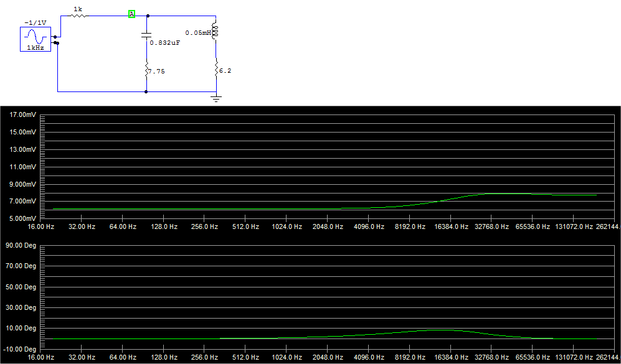
Task: Click the 5.000mV magnitude axis label
Action: point(22,218)
